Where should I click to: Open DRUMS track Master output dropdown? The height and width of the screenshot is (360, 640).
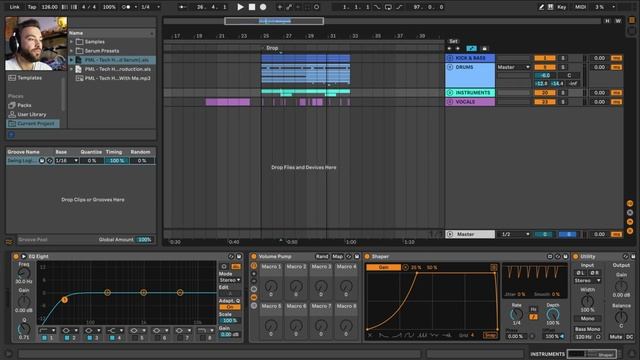point(513,67)
